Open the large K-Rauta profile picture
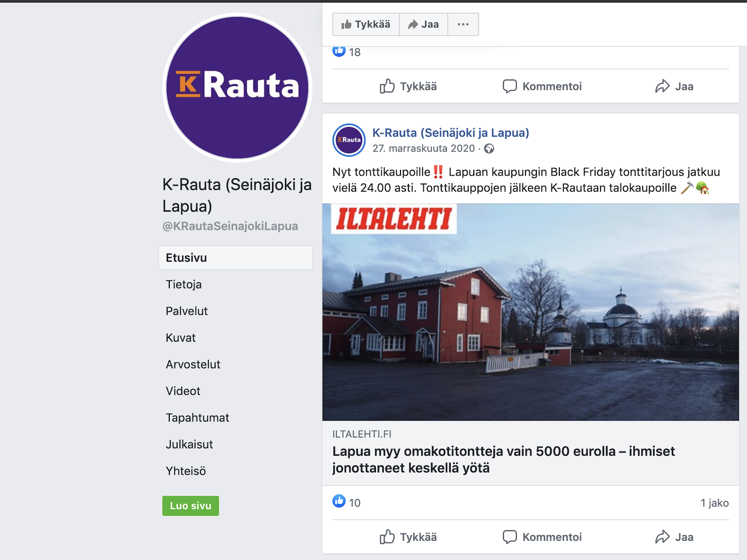 (x=237, y=87)
